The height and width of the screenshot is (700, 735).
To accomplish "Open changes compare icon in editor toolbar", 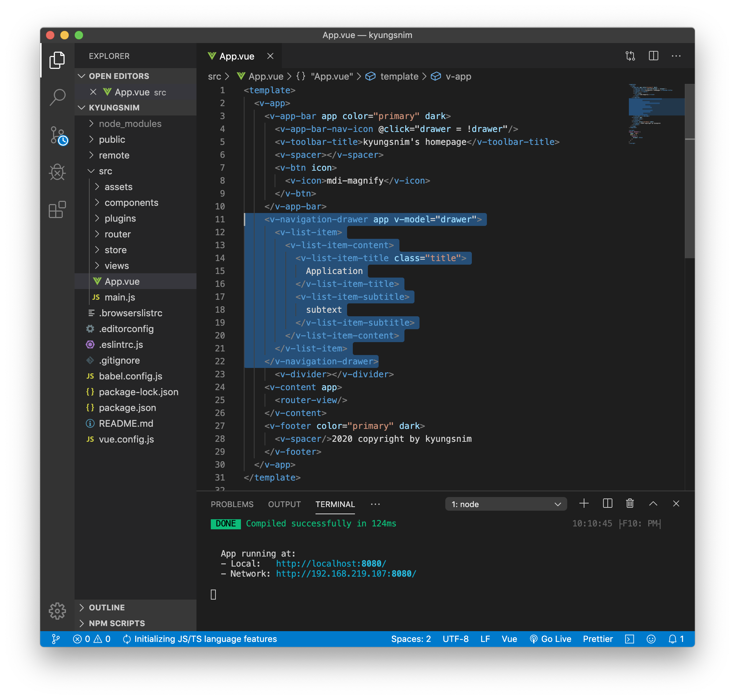I will pyautogui.click(x=630, y=56).
